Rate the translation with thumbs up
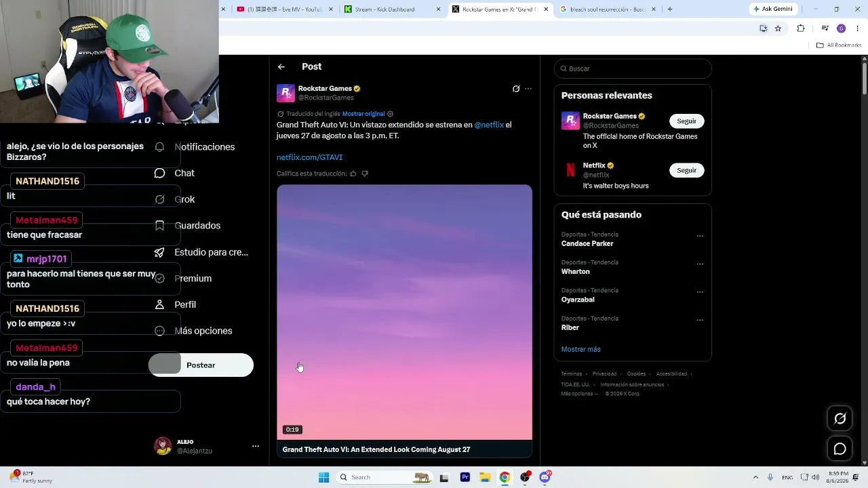The height and width of the screenshot is (488, 868). pos(353,174)
